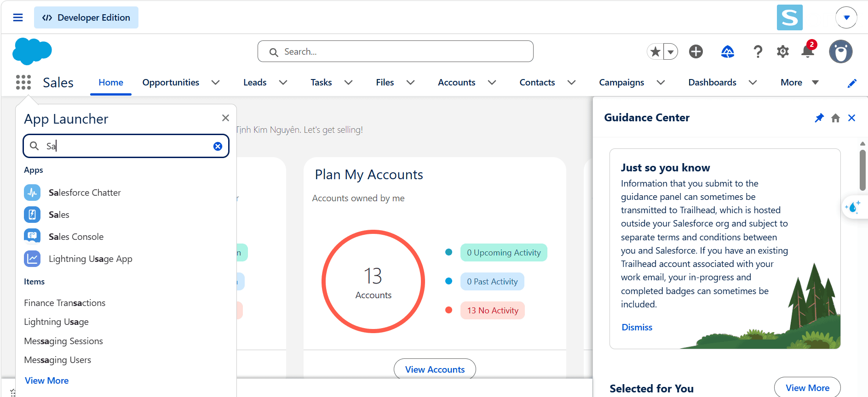This screenshot has width=868, height=397.
Task: Expand the Dashboards tab chevron
Action: [753, 83]
